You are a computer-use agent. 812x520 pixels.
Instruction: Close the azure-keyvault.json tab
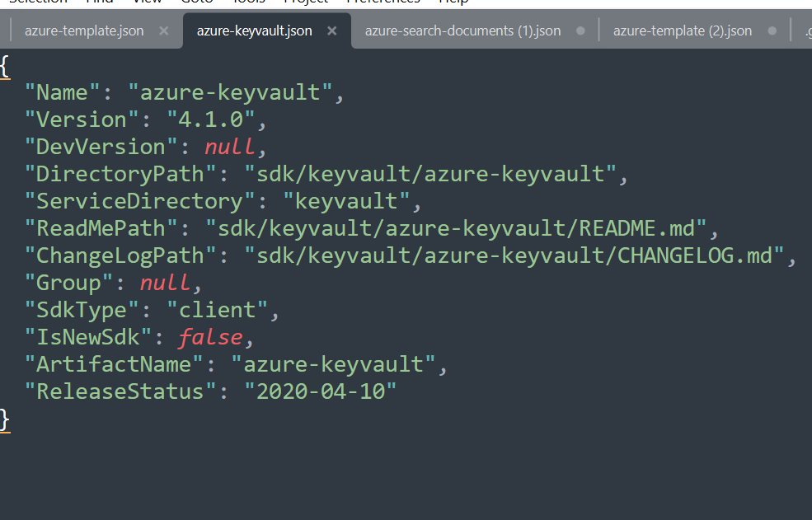pyautogui.click(x=332, y=30)
